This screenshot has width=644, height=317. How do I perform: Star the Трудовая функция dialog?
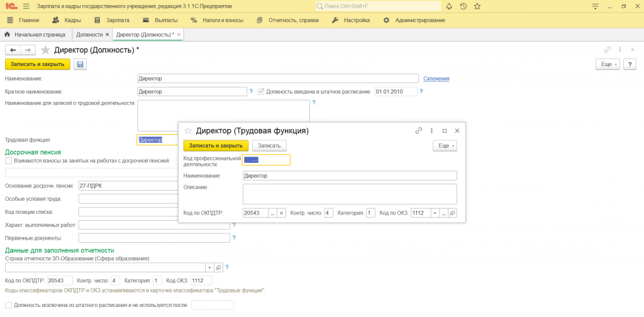[x=188, y=131]
